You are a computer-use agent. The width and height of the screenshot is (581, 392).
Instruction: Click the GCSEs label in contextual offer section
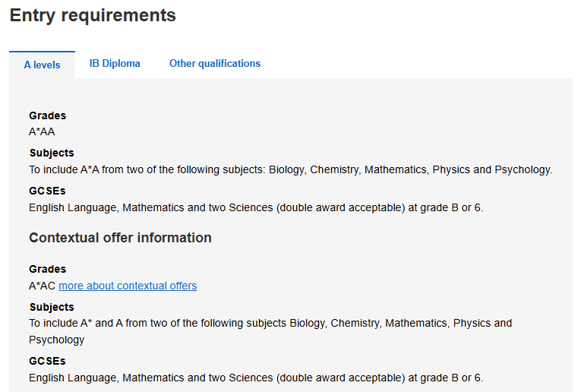point(47,361)
